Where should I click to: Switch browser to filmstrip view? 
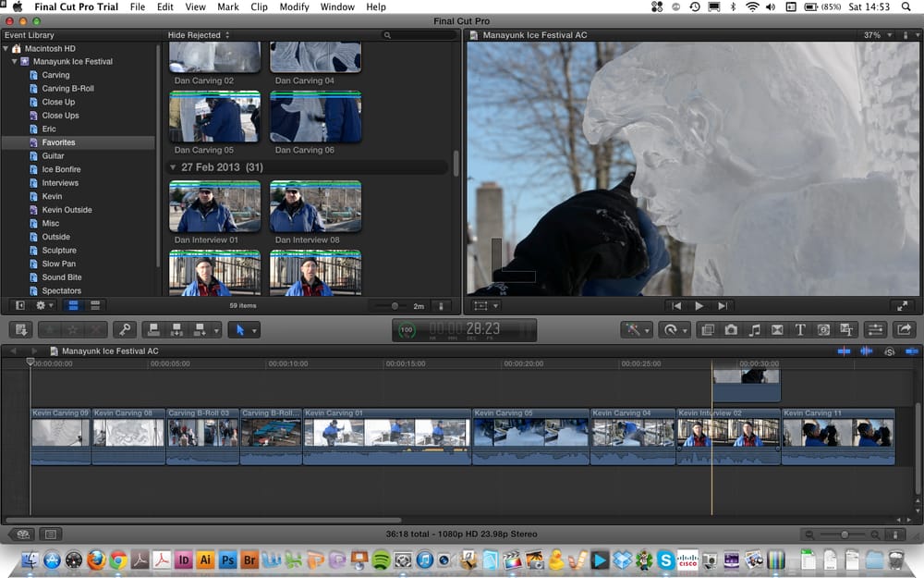pyautogui.click(x=73, y=305)
